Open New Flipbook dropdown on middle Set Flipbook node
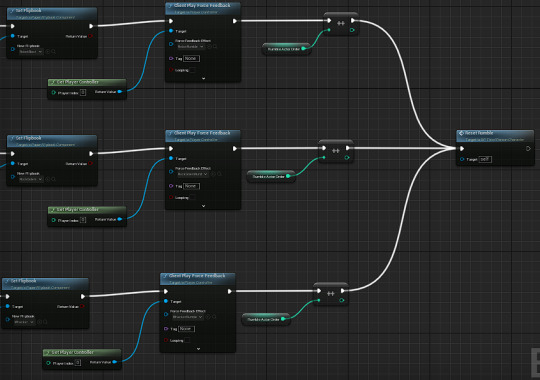Screen dimensions: 540x380 31,179
